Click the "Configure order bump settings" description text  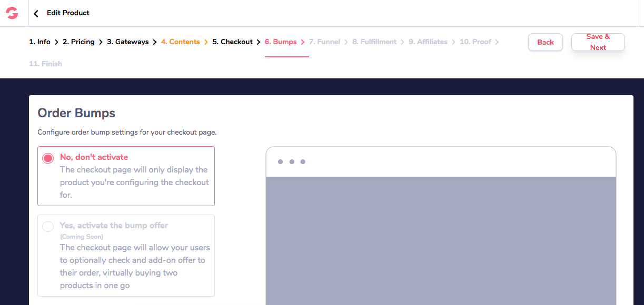point(127,132)
